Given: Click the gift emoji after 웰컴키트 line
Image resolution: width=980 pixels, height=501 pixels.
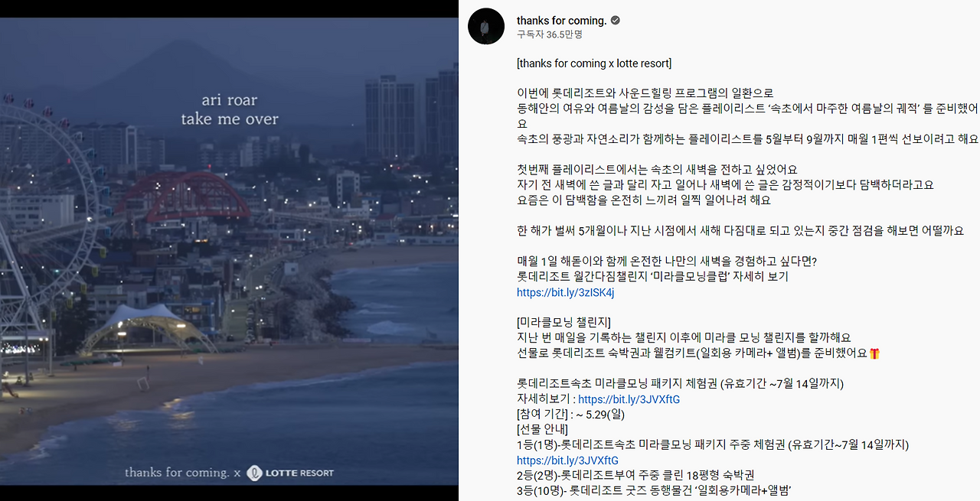Looking at the screenshot, I should [875, 353].
